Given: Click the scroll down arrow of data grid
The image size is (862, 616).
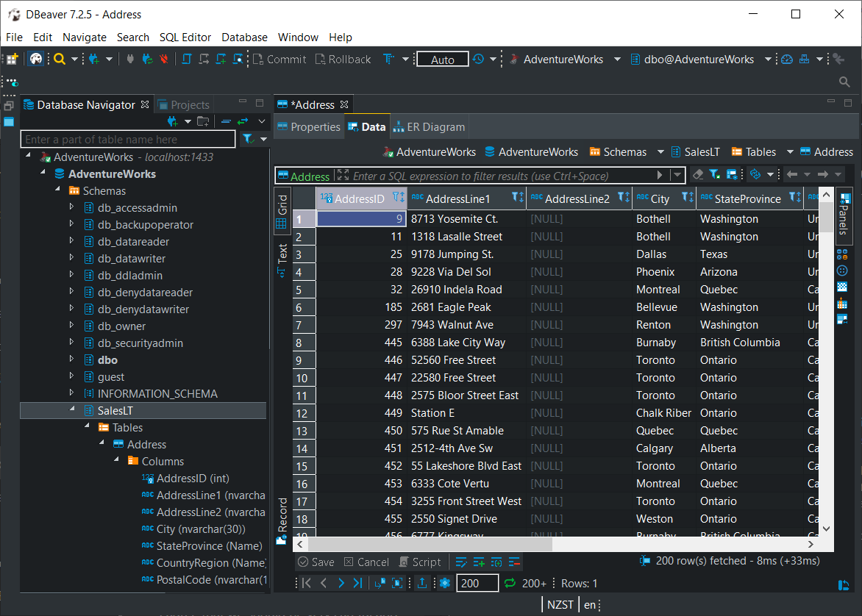Looking at the screenshot, I should [x=826, y=529].
